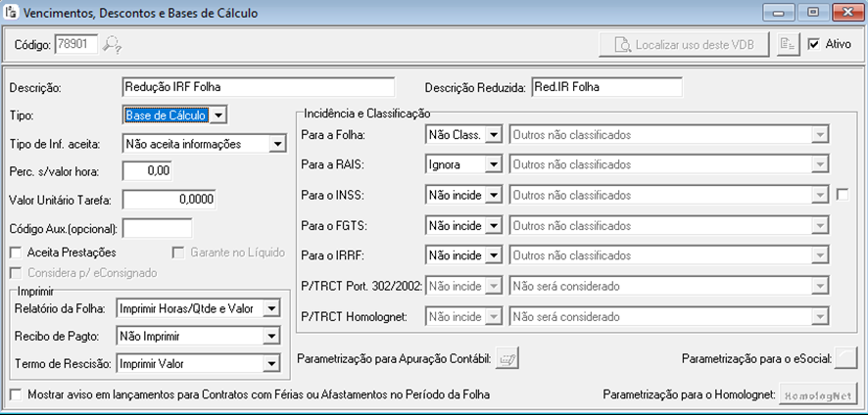868x415 pixels.
Task: Expand the Tipo dropdown
Action: tap(218, 115)
